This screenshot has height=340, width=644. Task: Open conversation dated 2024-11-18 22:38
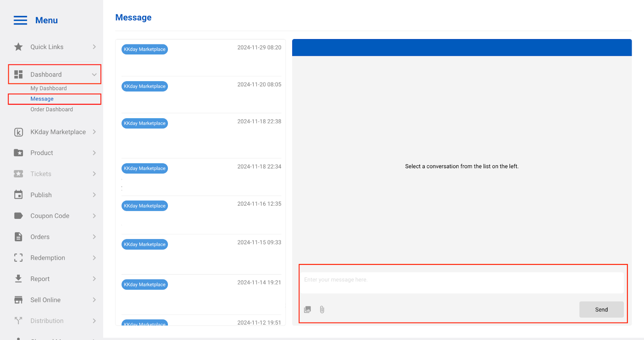tap(201, 136)
